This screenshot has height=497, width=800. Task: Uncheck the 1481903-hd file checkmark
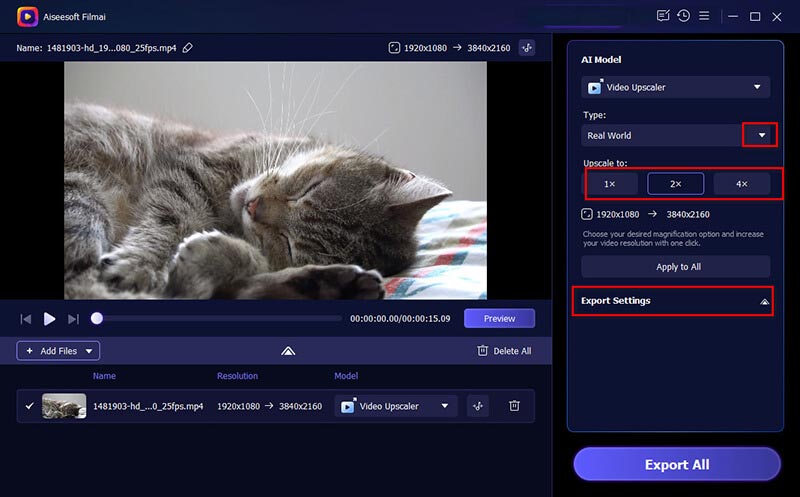(29, 406)
